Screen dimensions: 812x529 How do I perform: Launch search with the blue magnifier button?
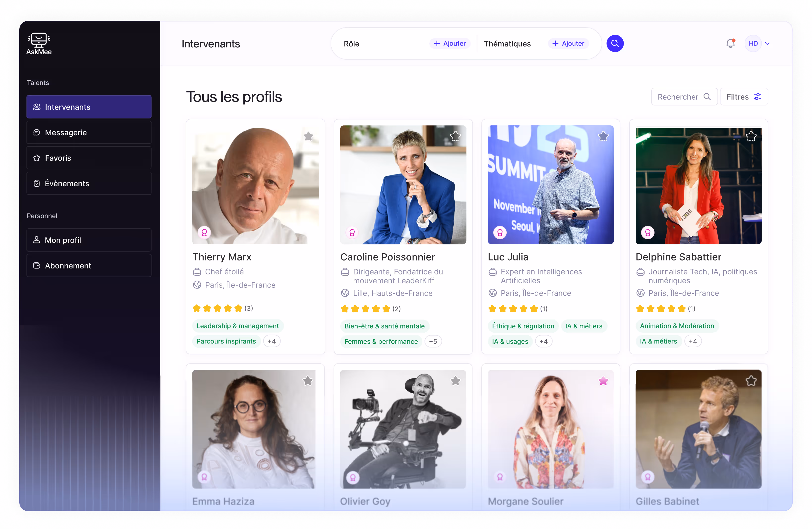tap(615, 43)
